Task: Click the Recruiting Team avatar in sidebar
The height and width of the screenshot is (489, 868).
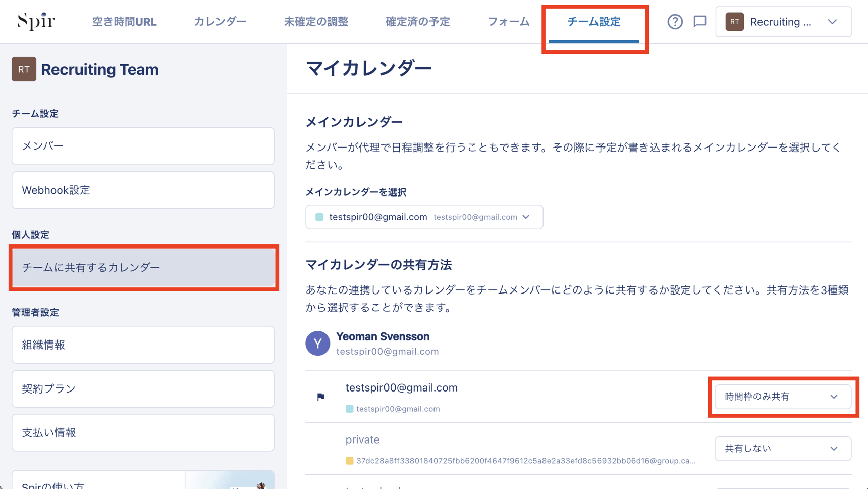Action: (x=24, y=69)
